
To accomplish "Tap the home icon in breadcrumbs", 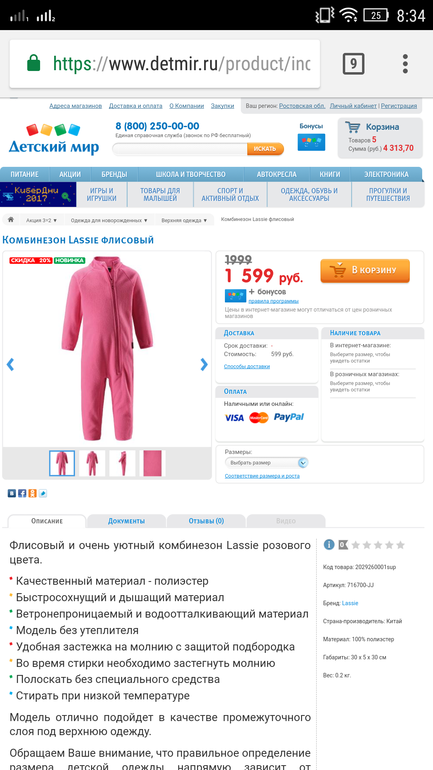I will click(x=10, y=220).
